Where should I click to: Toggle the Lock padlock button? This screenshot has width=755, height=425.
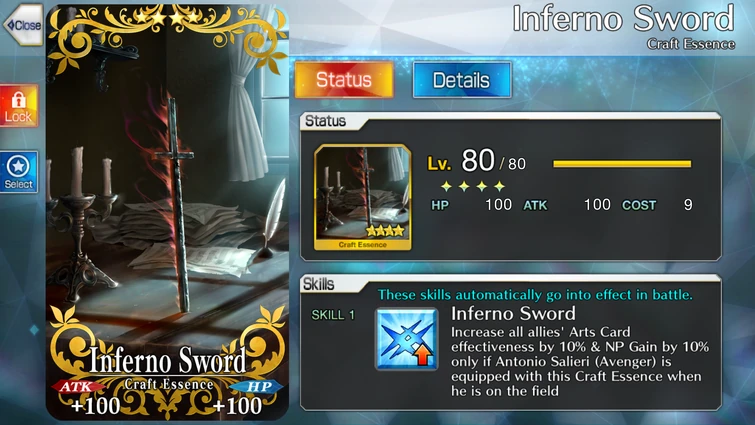pos(18,106)
